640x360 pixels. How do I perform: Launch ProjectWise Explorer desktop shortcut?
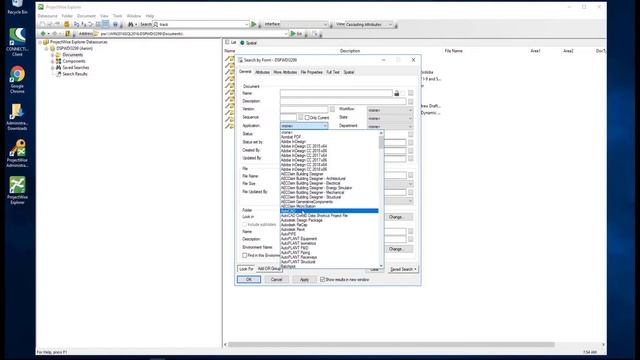pyautogui.click(x=17, y=190)
